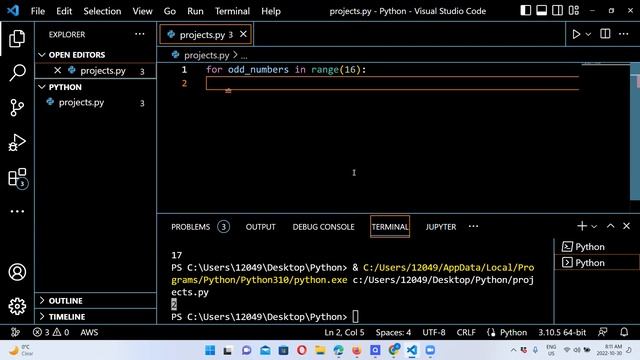Create a new terminal with plus icon
This screenshot has width=640, height=360.
pyautogui.click(x=582, y=226)
